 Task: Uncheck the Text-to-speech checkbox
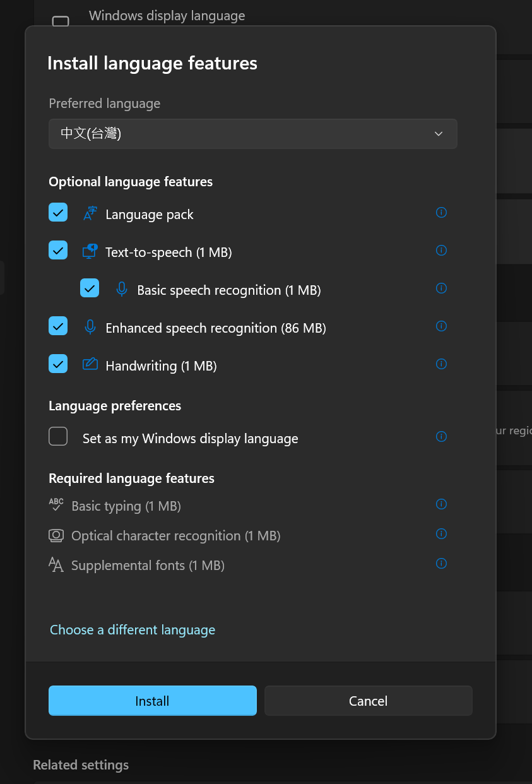58,251
